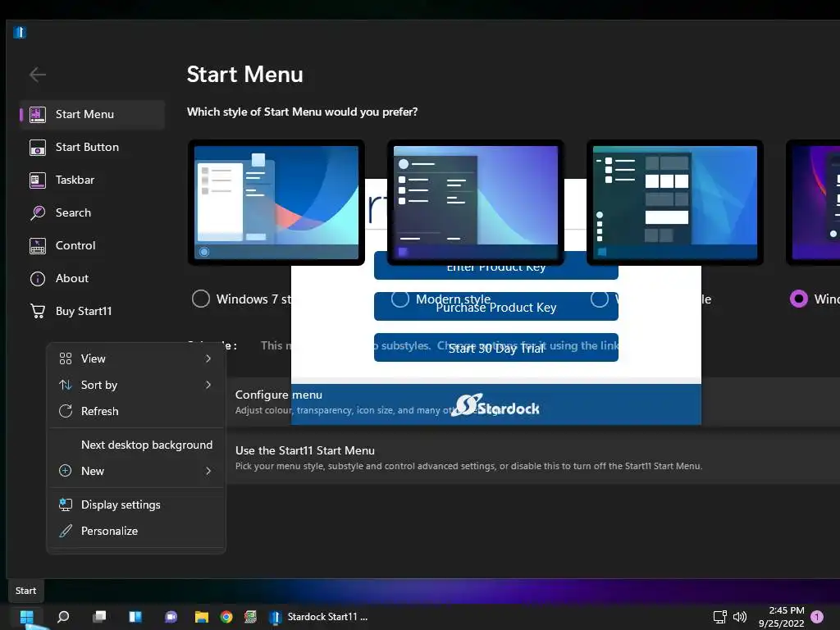This screenshot has height=630, width=840.
Task: Open Widgets icon on the taskbar
Action: tap(135, 617)
